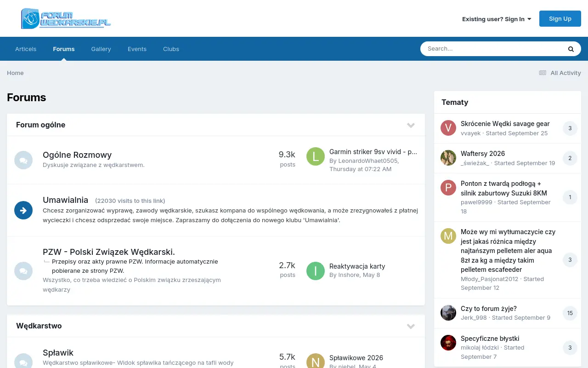Image resolution: width=588 pixels, height=368 pixels.
Task: Open Jerk_998's photo avatar
Action: 448,313
